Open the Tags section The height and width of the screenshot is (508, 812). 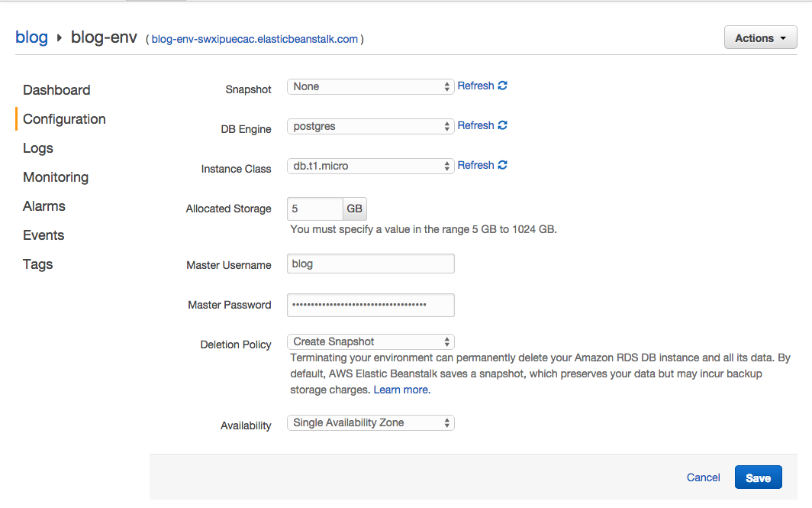pyautogui.click(x=38, y=264)
